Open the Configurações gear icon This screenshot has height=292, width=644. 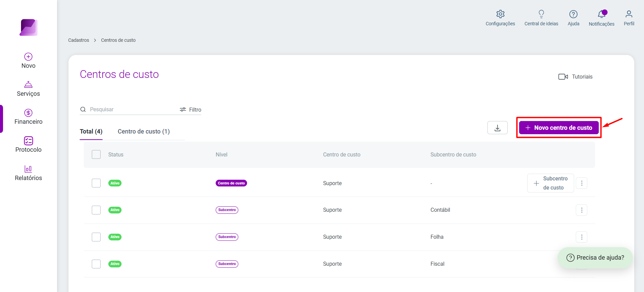coord(500,14)
